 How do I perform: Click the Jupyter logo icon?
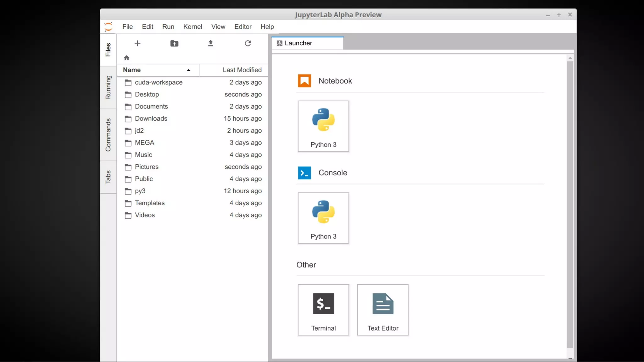click(x=108, y=27)
